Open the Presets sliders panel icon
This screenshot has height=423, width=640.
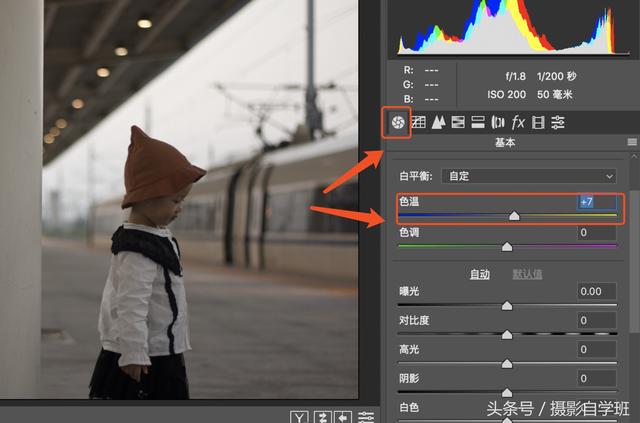pos(558,122)
